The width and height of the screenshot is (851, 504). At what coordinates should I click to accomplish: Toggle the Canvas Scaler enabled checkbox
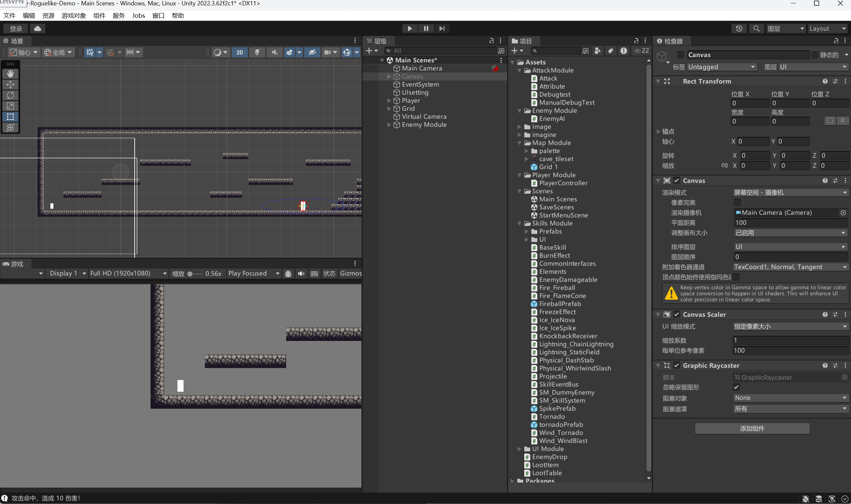(677, 315)
